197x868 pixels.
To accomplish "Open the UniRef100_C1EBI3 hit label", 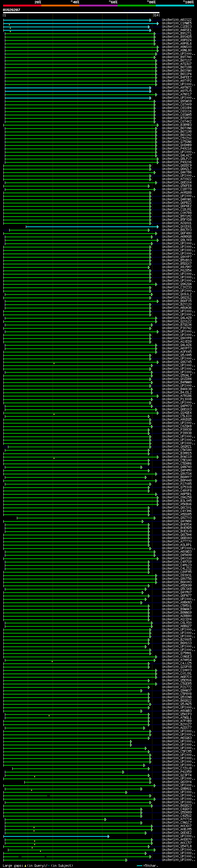I will coord(177,27).
